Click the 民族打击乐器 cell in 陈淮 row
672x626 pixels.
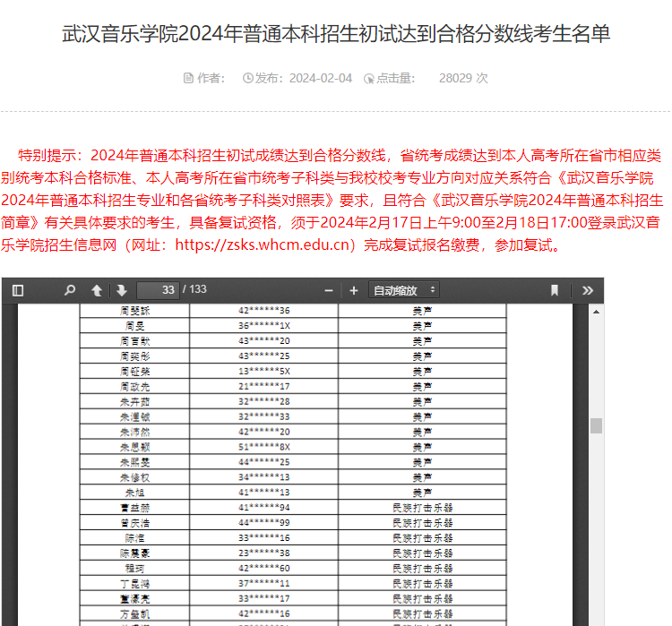[422, 537]
